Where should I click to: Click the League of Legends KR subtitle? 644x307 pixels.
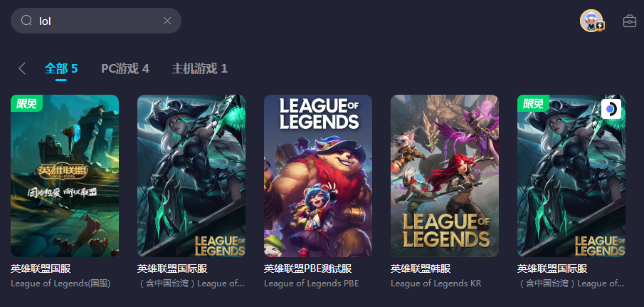(436, 283)
